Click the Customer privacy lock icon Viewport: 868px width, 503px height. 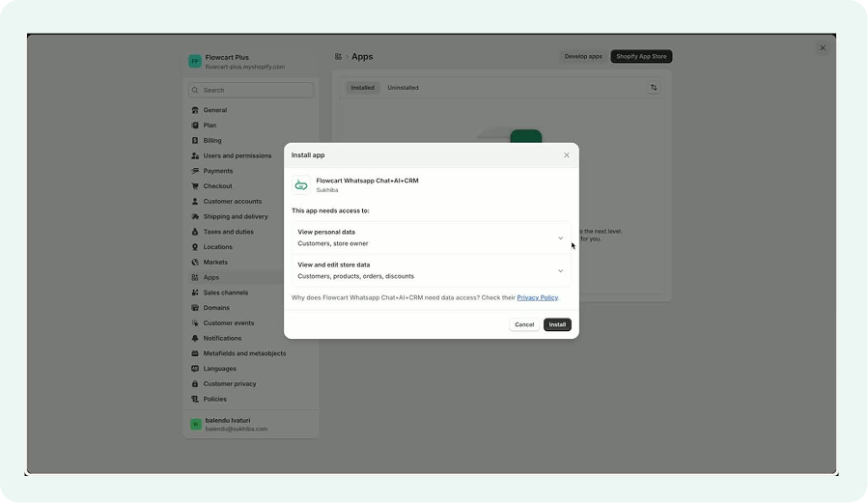195,384
